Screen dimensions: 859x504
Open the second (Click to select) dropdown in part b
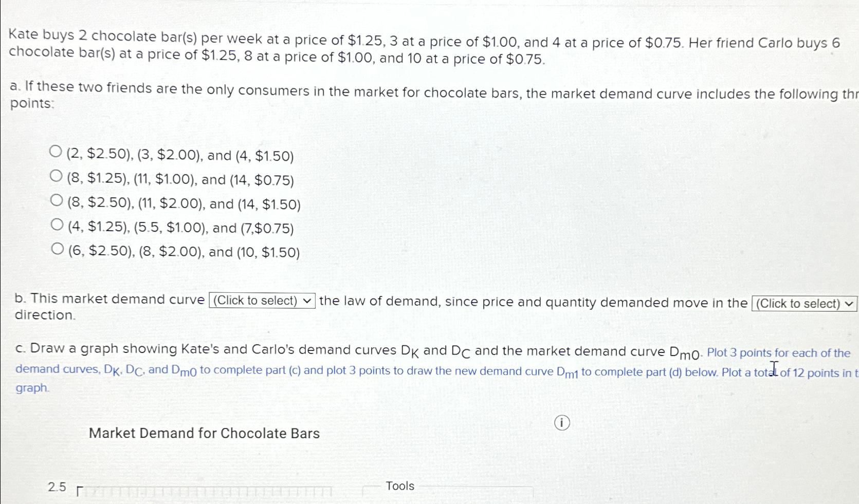(x=803, y=304)
